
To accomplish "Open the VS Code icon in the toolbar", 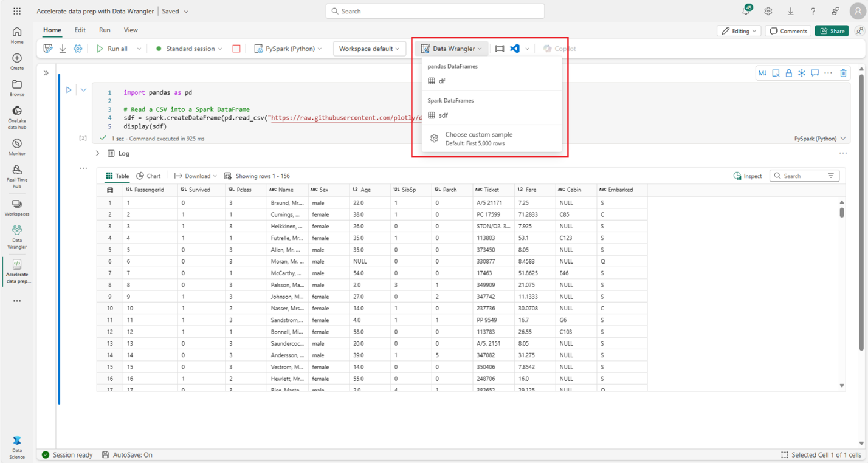I will pos(515,49).
